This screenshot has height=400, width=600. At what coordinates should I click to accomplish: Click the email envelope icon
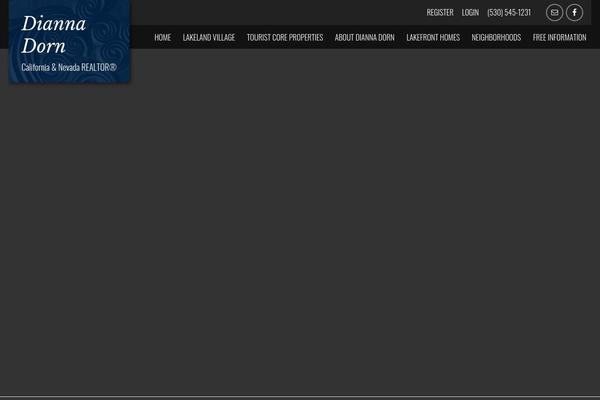pyautogui.click(x=554, y=13)
